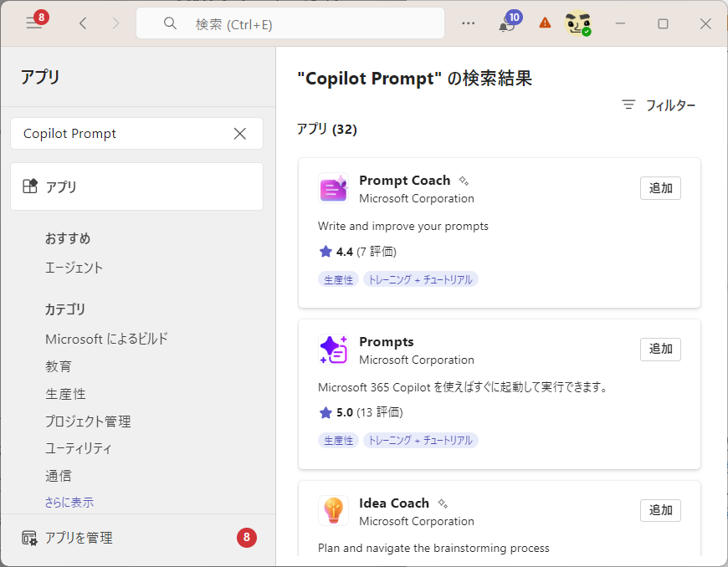
Task: Open the three-dots settings menu
Action: coord(468,23)
